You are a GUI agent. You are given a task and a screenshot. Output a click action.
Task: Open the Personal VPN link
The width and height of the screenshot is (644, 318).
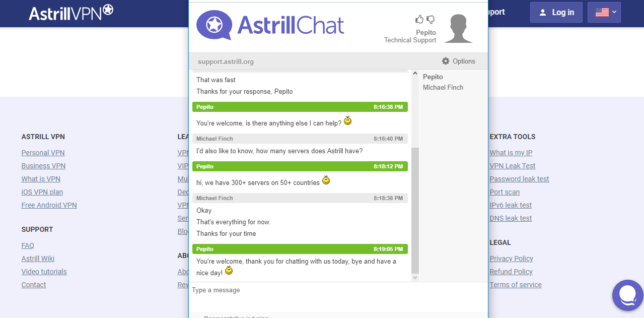pyautogui.click(x=43, y=153)
